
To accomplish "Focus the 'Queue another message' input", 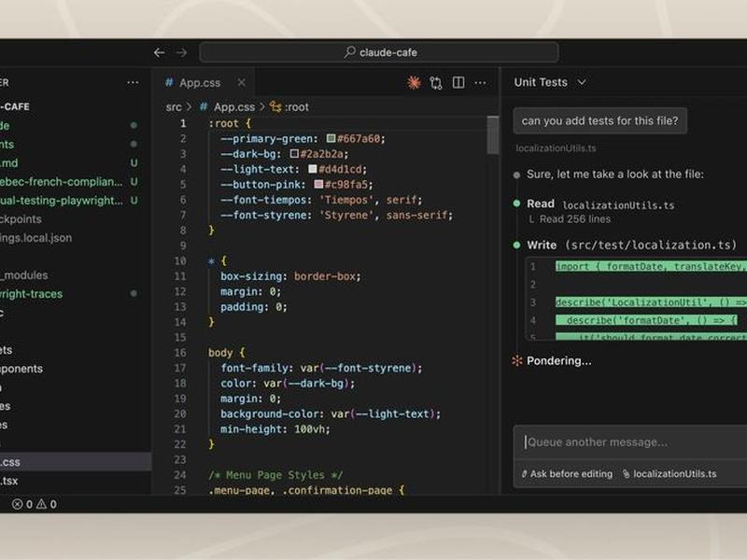I will click(630, 442).
